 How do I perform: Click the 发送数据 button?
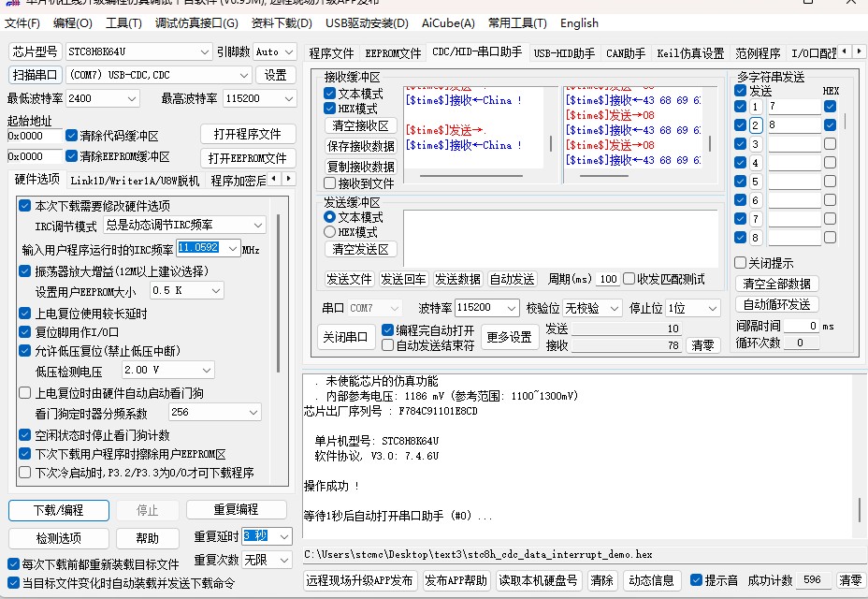tap(457, 279)
